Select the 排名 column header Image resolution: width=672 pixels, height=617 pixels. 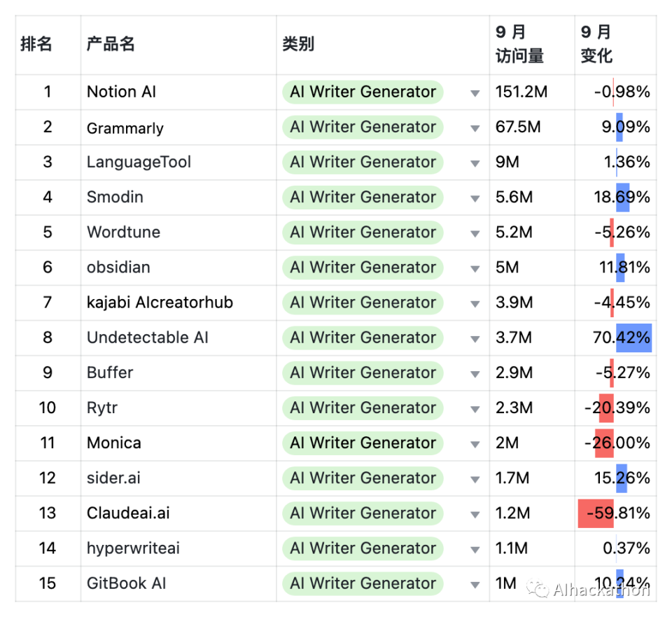[x=36, y=44]
